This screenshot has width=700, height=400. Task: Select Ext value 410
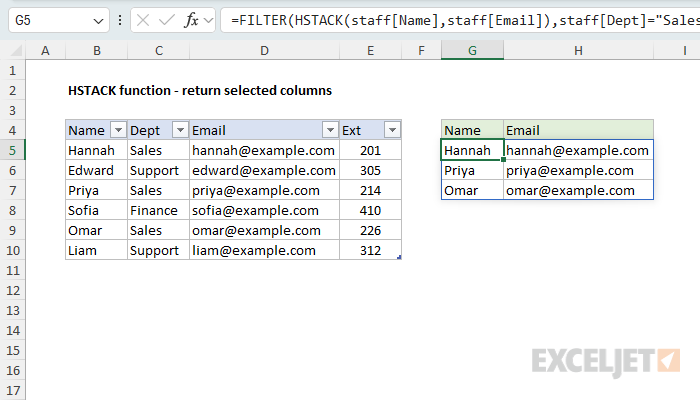[371, 210]
